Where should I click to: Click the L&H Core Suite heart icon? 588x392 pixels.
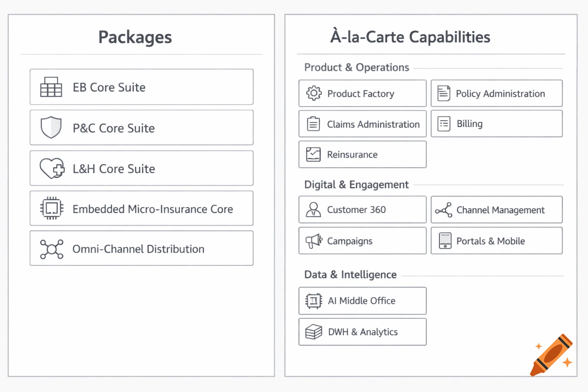pos(52,168)
